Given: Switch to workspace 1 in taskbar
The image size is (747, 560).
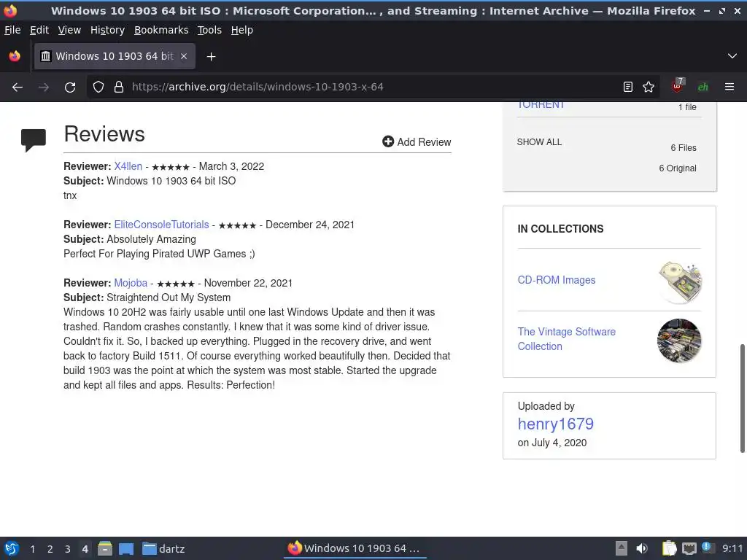Looking at the screenshot, I should click(x=32, y=549).
